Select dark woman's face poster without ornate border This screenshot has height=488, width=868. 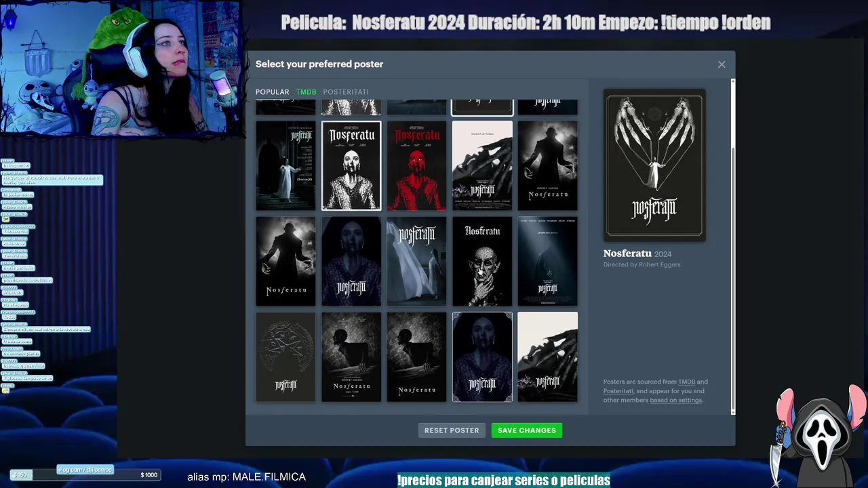click(351, 262)
